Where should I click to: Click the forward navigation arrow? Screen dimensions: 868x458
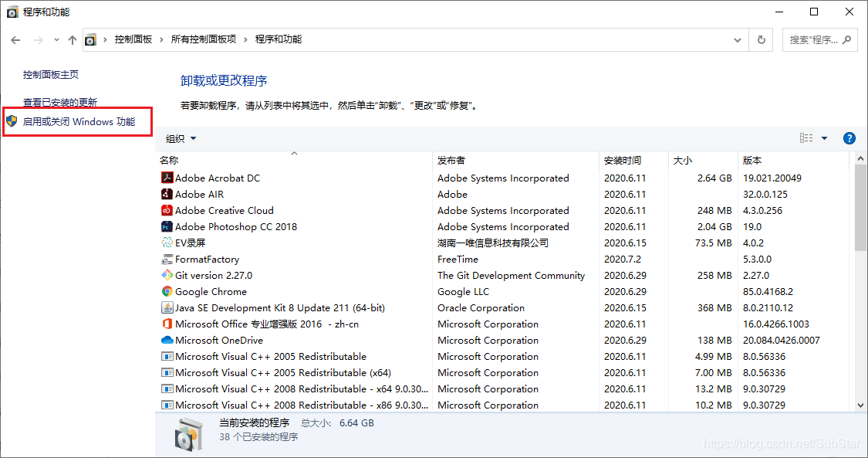(39, 40)
